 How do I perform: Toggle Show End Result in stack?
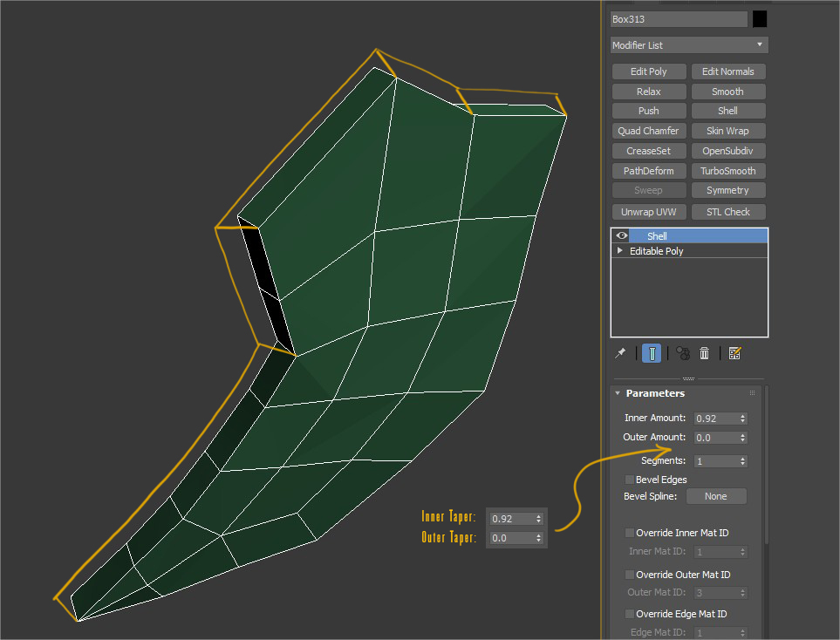(652, 353)
